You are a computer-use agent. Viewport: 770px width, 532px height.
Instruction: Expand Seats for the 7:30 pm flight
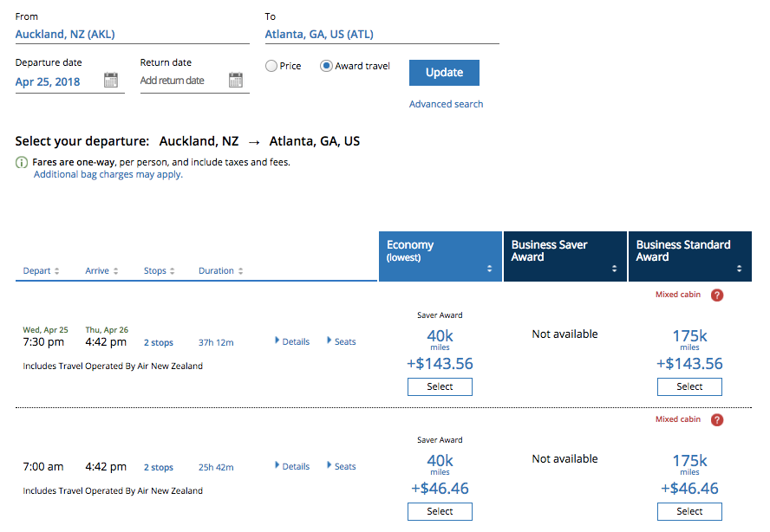click(342, 341)
